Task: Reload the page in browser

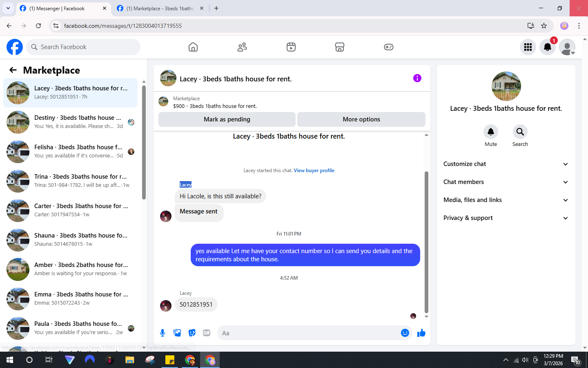Action: point(38,26)
